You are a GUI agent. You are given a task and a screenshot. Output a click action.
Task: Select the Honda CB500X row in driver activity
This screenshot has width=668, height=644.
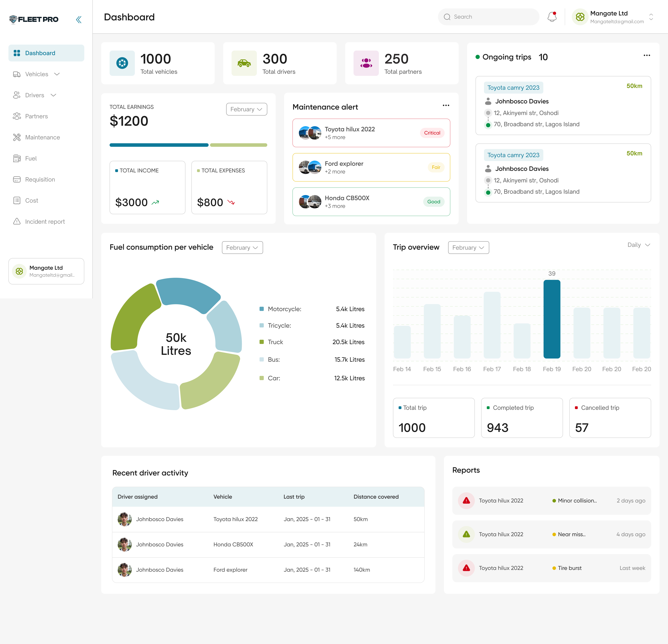(268, 544)
